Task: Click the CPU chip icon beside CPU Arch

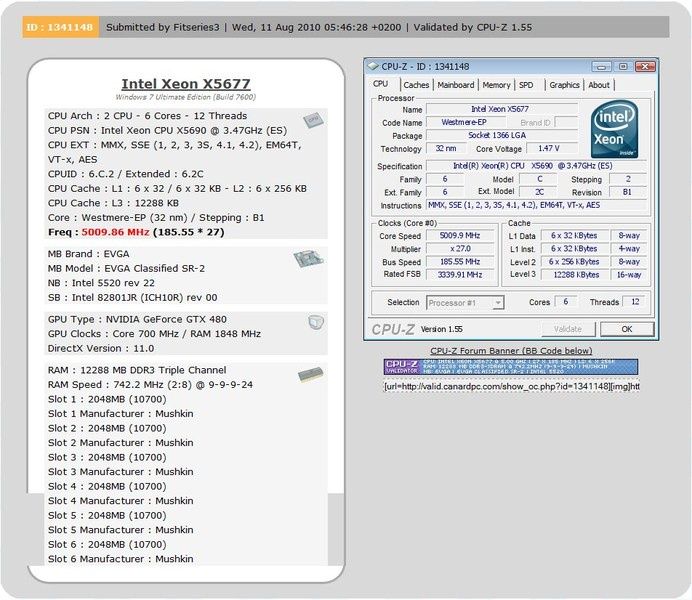Action: coord(313,120)
